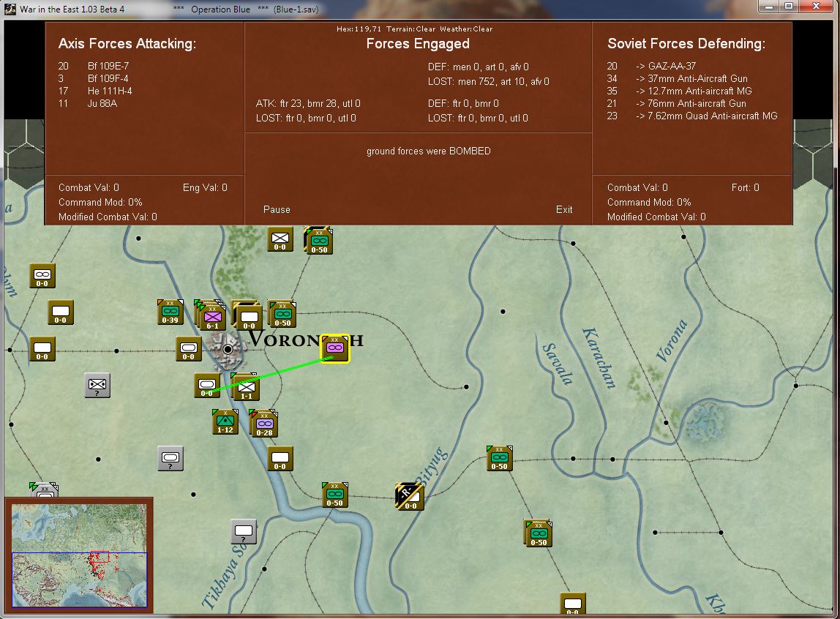The width and height of the screenshot is (840, 619).
Task: Select the gray question-mark counter beside the Tikhaya label
Action: click(x=244, y=532)
